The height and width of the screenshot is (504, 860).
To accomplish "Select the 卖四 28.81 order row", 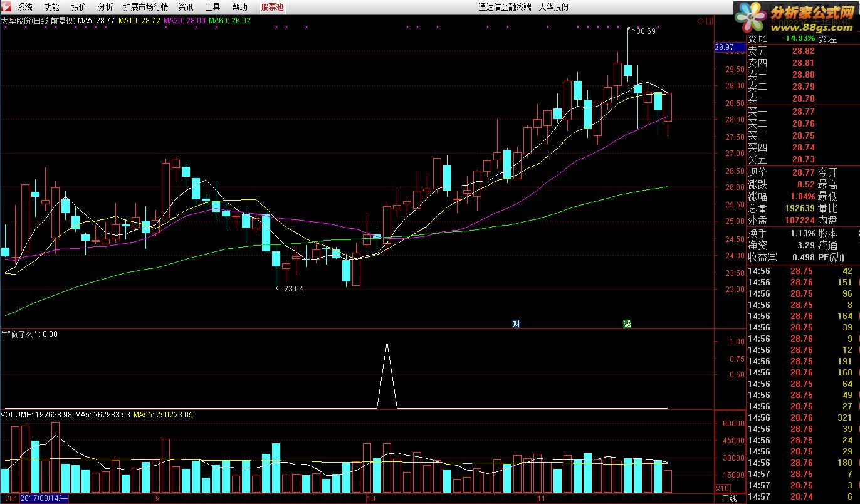I will click(x=803, y=63).
